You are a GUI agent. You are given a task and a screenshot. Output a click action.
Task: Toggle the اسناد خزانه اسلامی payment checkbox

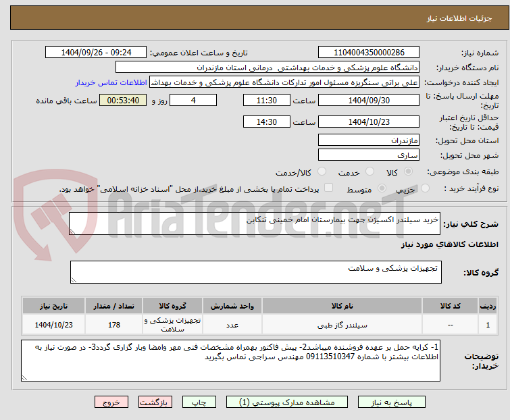(329, 188)
